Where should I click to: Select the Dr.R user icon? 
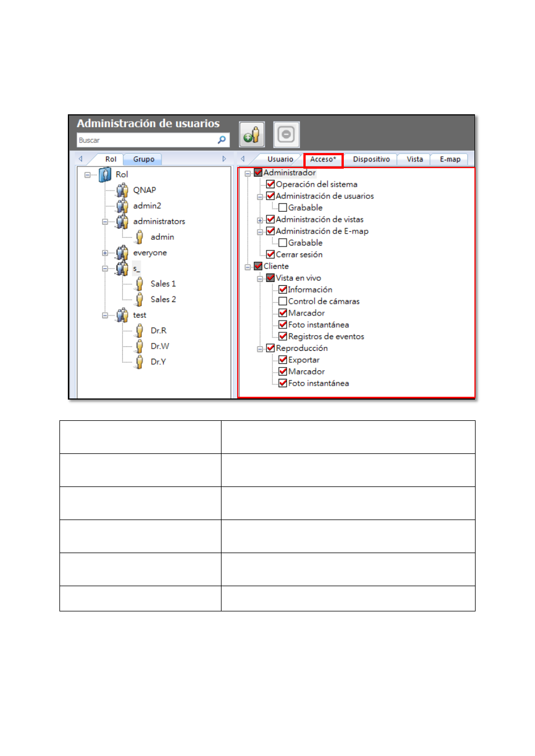click(x=140, y=331)
